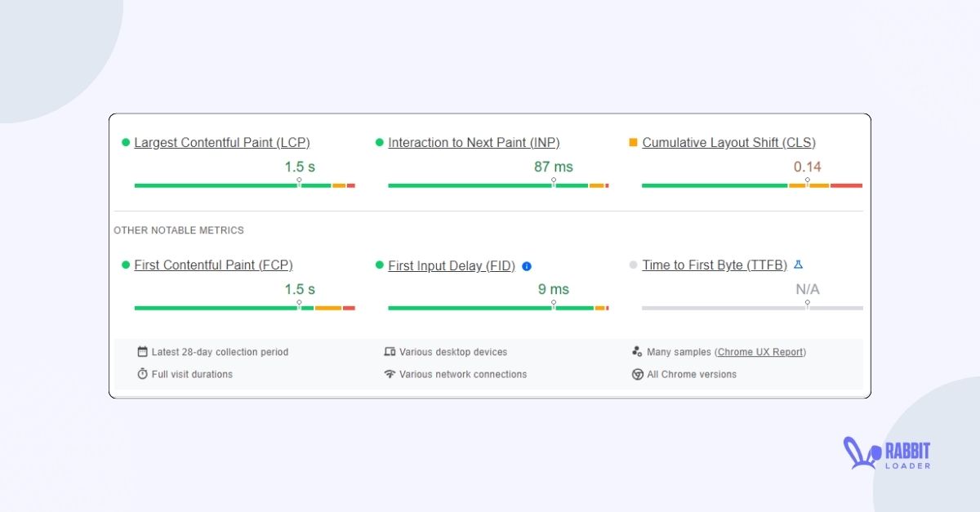Screen dimensions: 980x512
Task: Toggle the orange square before Cumulative Layout Shift
Action: pos(633,141)
